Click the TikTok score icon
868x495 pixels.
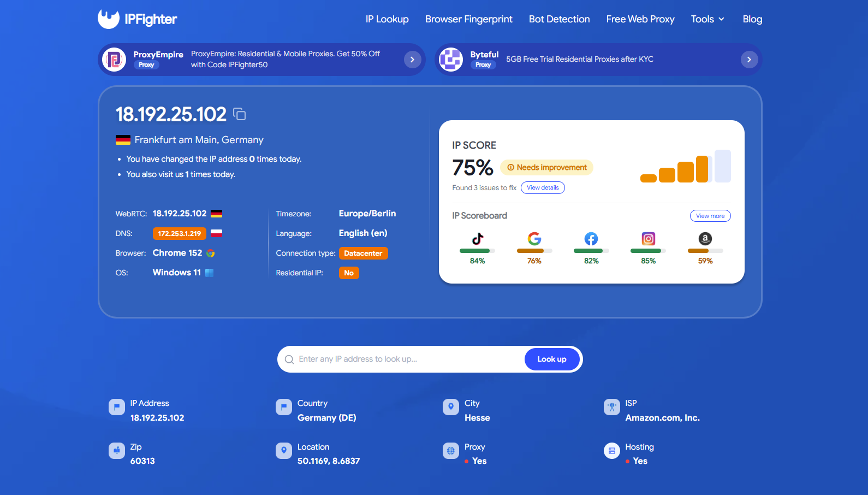pyautogui.click(x=478, y=239)
